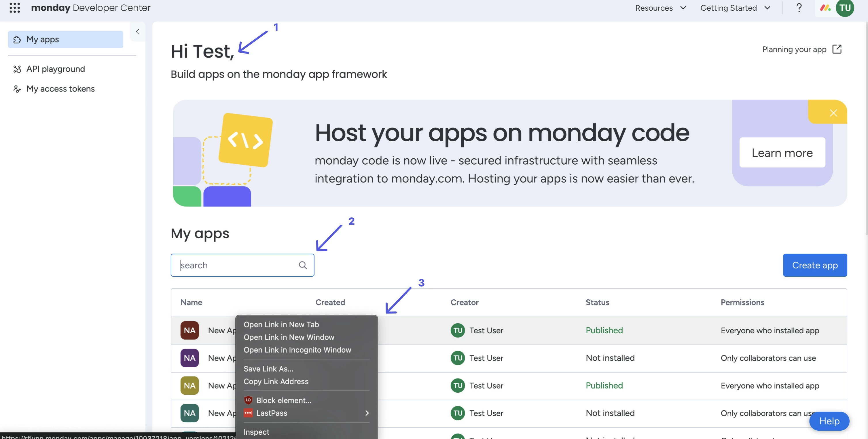
Task: Choose Open Link in New Tab
Action: (x=306, y=324)
